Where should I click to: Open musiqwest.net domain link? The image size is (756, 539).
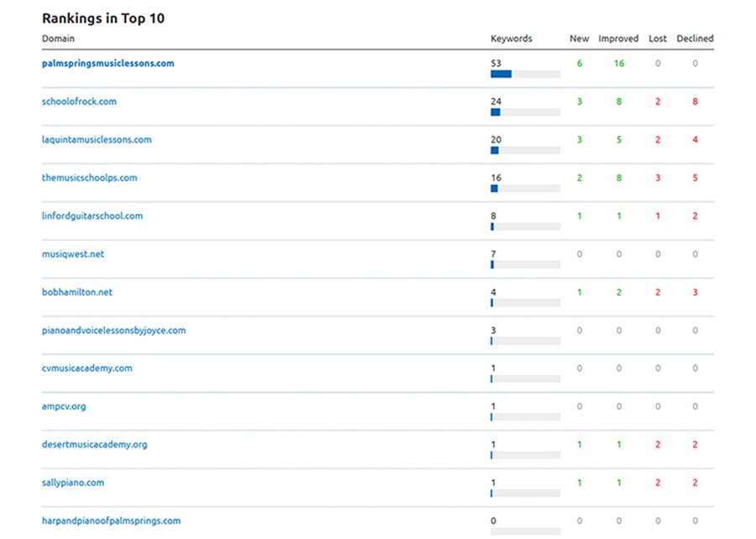(73, 254)
